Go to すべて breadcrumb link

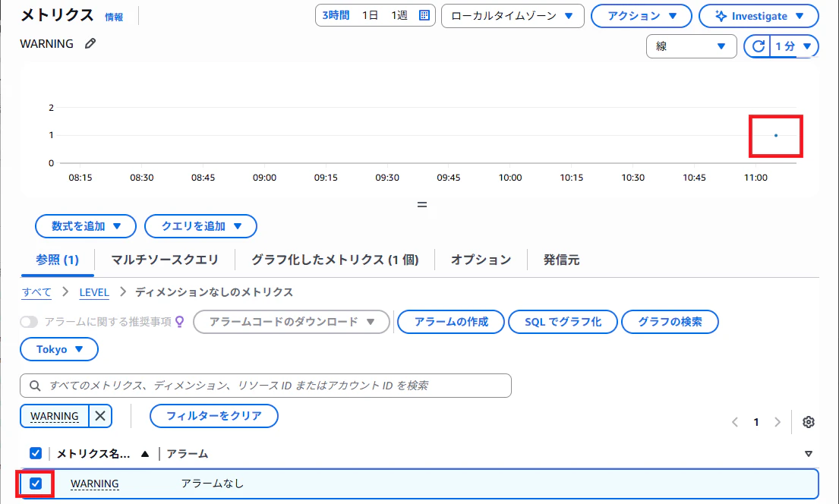tap(37, 292)
